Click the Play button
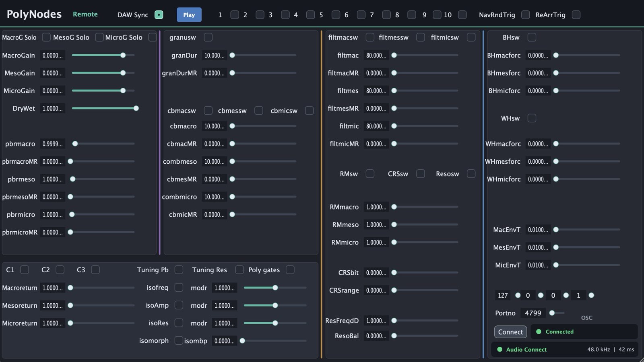644x362 pixels. (189, 15)
